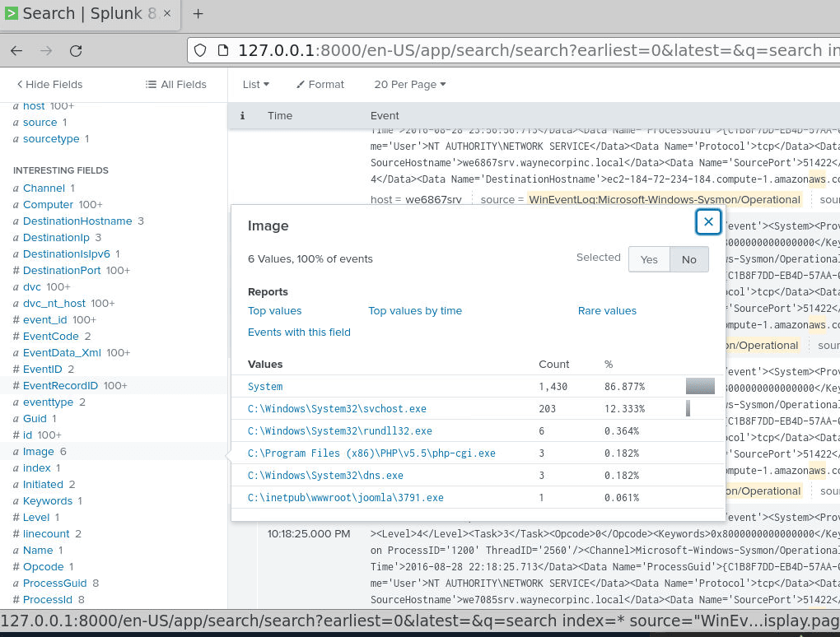This screenshot has height=637, width=840.
Task: Open the Guid field details
Action: coord(35,419)
